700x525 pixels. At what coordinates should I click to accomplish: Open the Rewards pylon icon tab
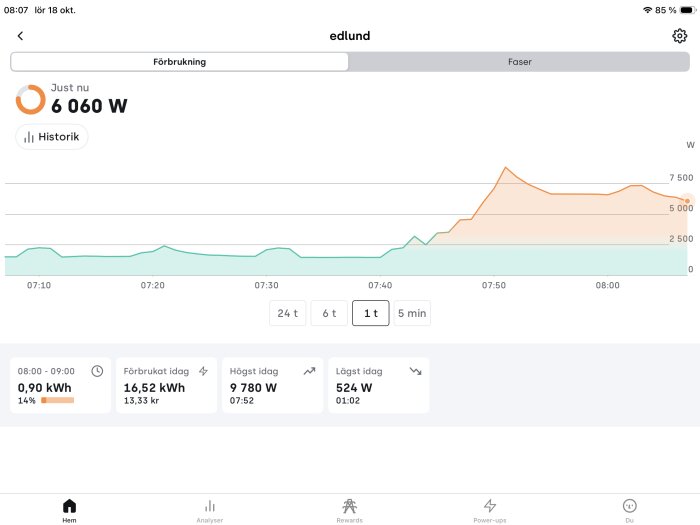pyautogui.click(x=350, y=511)
